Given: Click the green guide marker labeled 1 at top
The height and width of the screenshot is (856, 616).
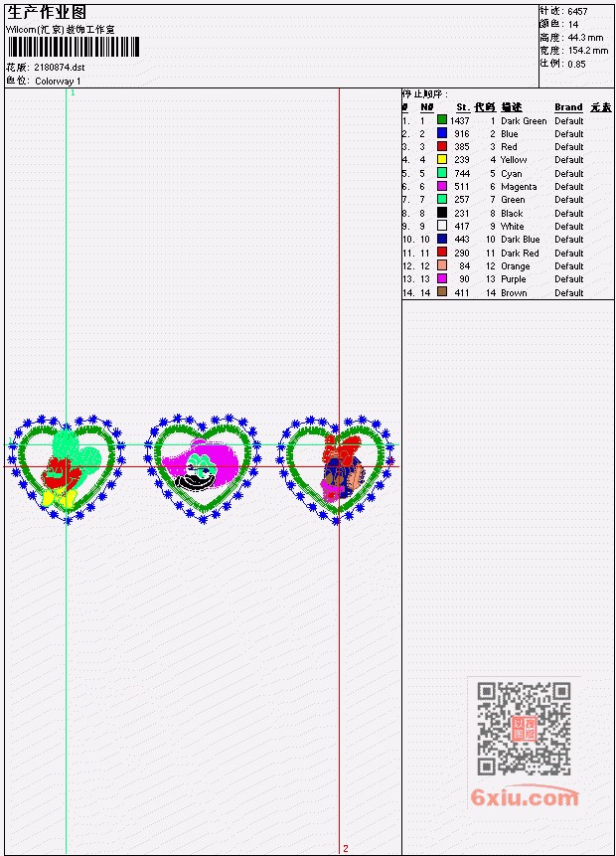Looking at the screenshot, I should 73,92.
